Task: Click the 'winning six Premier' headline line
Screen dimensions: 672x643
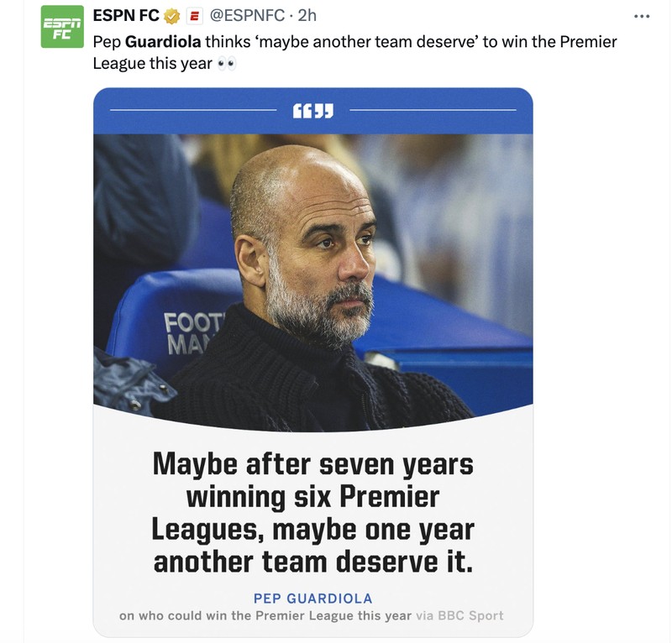Action: pyautogui.click(x=312, y=496)
